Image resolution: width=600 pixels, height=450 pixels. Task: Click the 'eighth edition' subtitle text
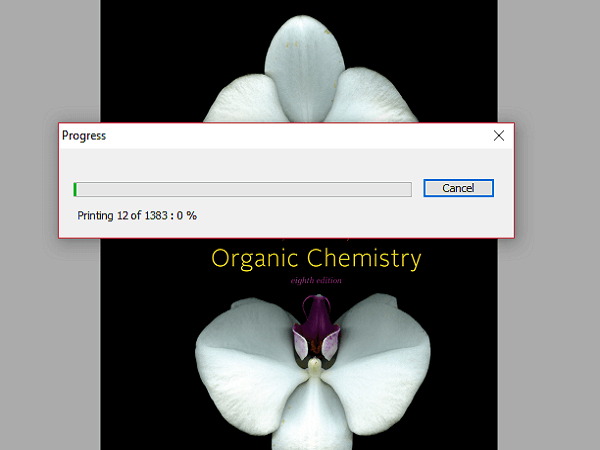(x=316, y=281)
